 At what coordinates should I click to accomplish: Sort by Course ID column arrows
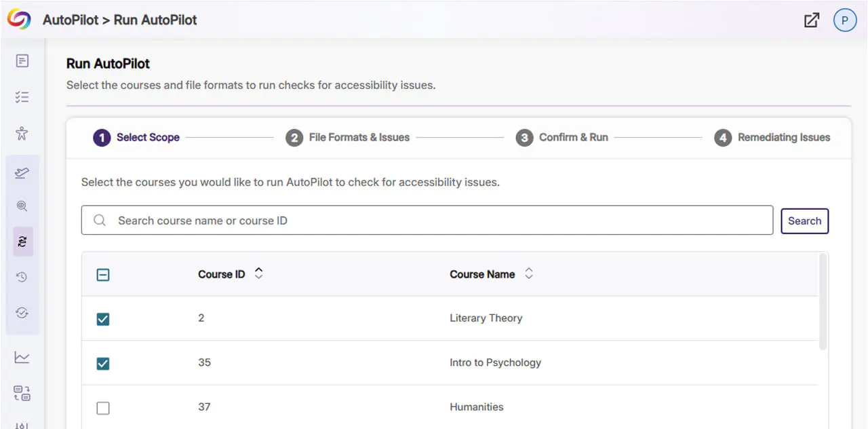click(258, 274)
